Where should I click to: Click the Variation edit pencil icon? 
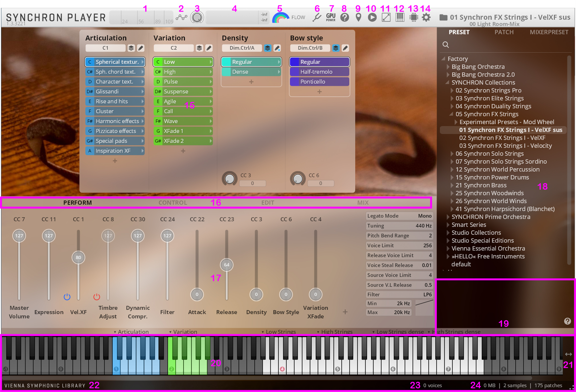coord(209,48)
